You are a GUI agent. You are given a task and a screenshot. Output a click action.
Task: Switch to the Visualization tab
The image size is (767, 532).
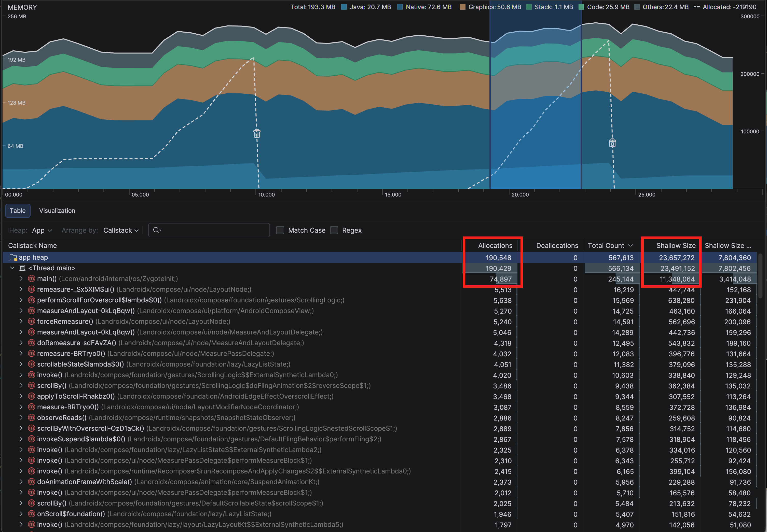point(57,211)
